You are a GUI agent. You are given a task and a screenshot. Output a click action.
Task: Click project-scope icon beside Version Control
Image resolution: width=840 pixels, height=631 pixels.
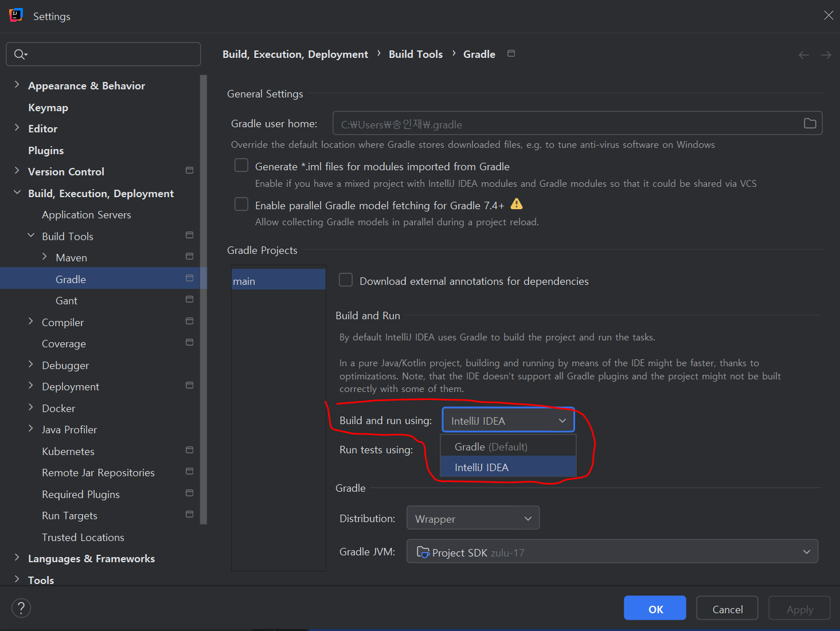[x=190, y=171]
